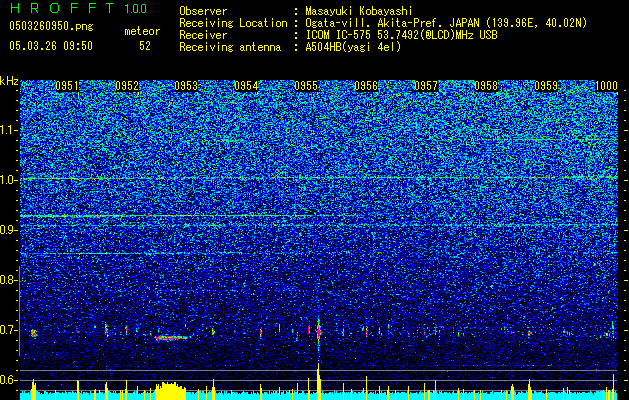Viewport: 629px width, 400px height.
Task: Click the Receiver label
Action: 203,35
